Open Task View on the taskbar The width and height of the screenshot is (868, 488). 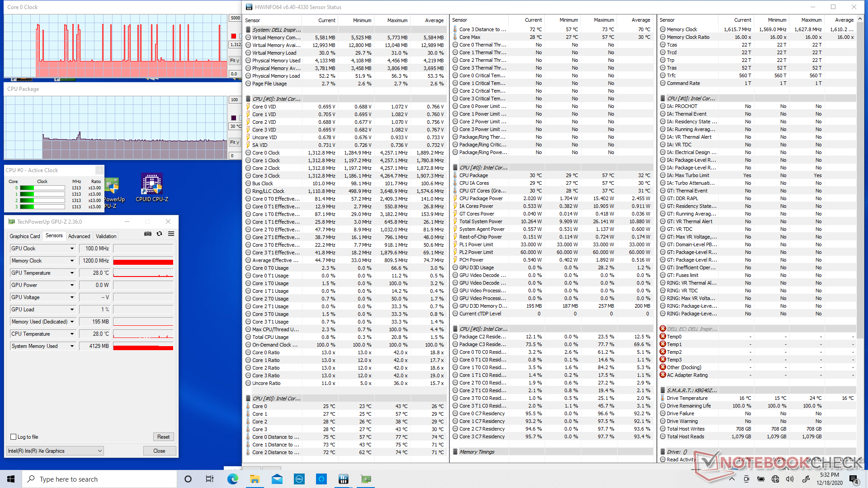point(210,479)
